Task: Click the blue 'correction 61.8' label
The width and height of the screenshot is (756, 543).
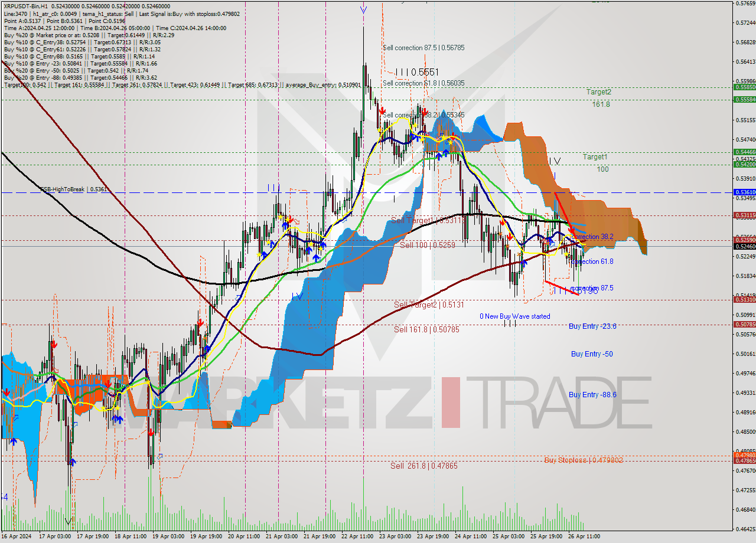Action: [592, 261]
